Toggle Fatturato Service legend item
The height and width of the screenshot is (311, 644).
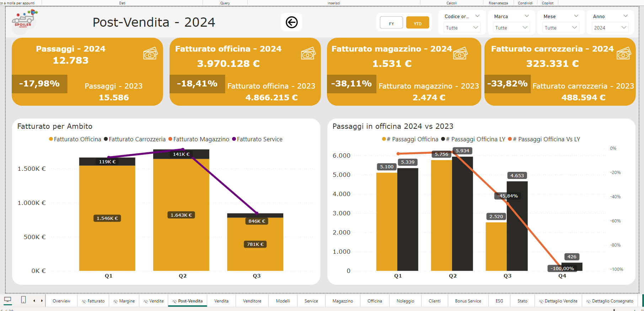click(257, 139)
